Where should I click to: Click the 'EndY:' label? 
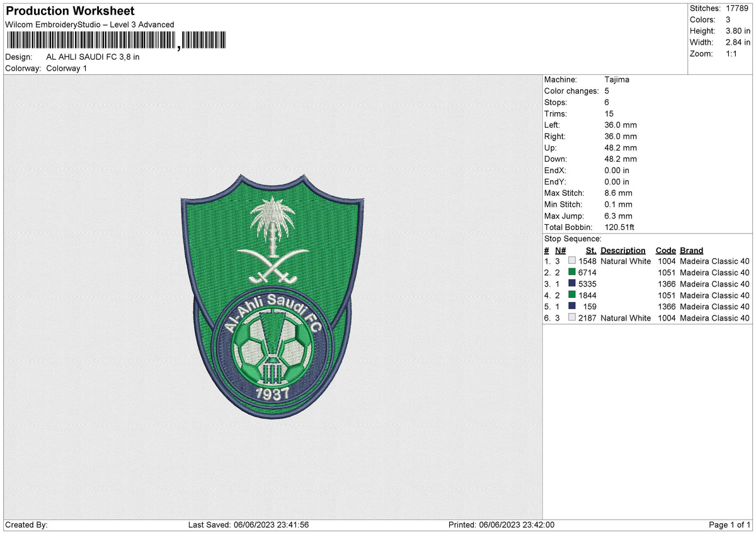point(556,181)
